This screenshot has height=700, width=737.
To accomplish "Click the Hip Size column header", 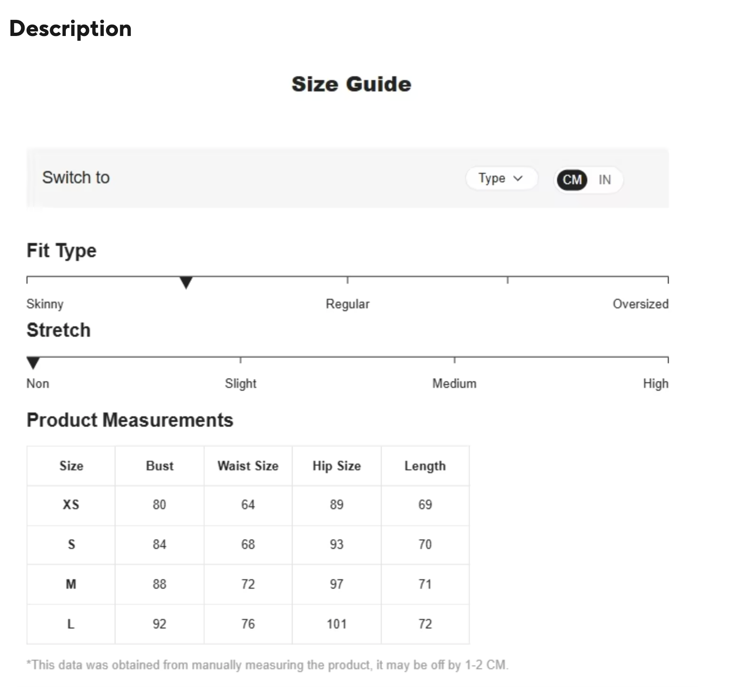I will click(x=336, y=466).
